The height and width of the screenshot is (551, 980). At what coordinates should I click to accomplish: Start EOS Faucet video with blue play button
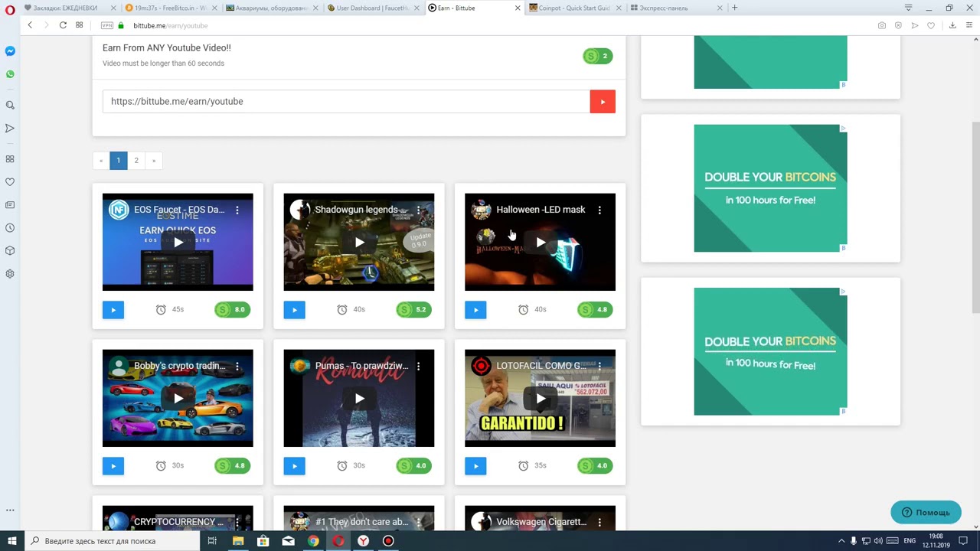click(113, 310)
